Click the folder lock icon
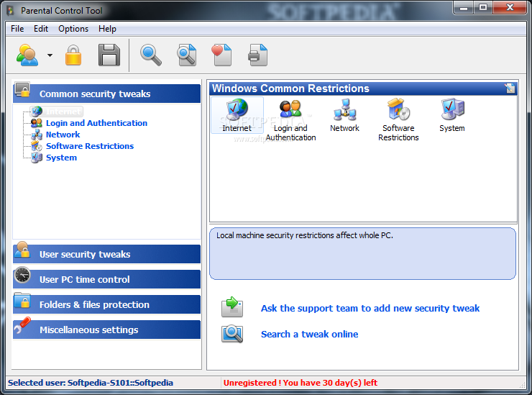 pyautogui.click(x=22, y=301)
